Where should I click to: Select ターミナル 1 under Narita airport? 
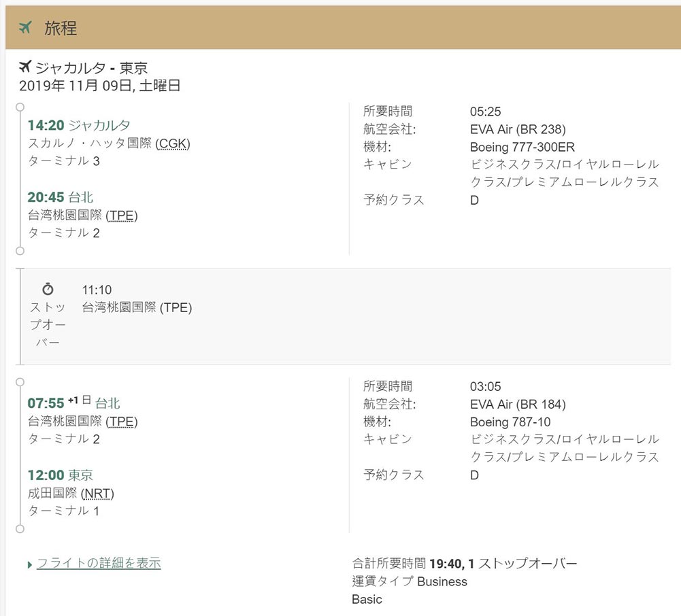click(x=64, y=511)
